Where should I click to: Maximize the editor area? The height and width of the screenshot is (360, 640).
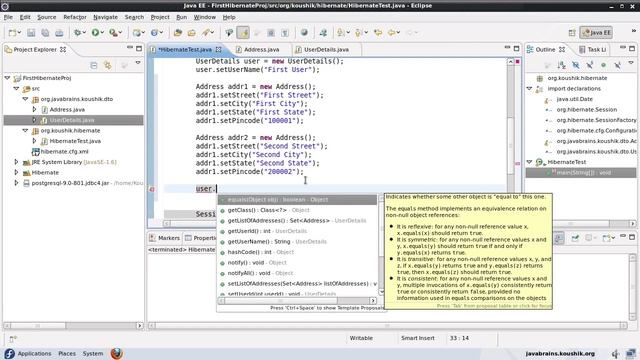516,48
